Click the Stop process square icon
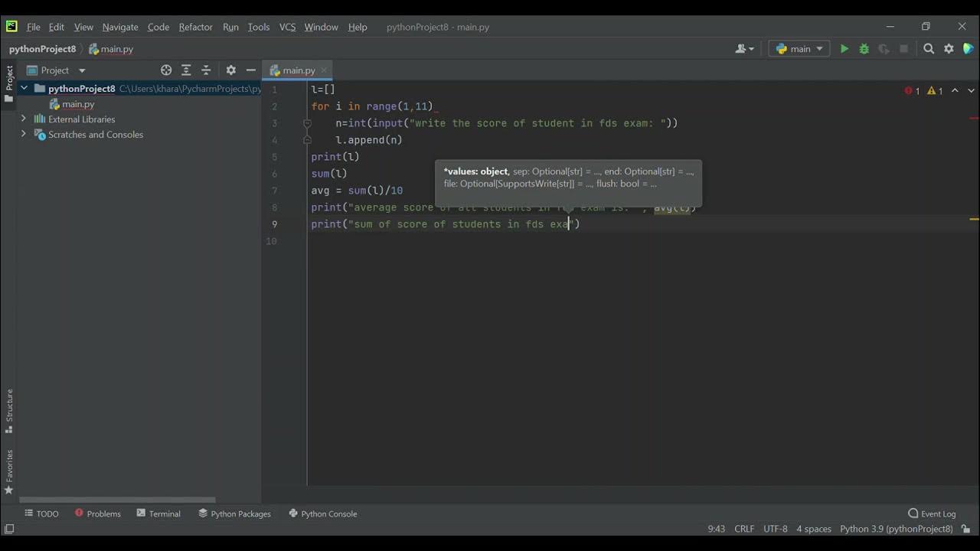 (x=903, y=49)
